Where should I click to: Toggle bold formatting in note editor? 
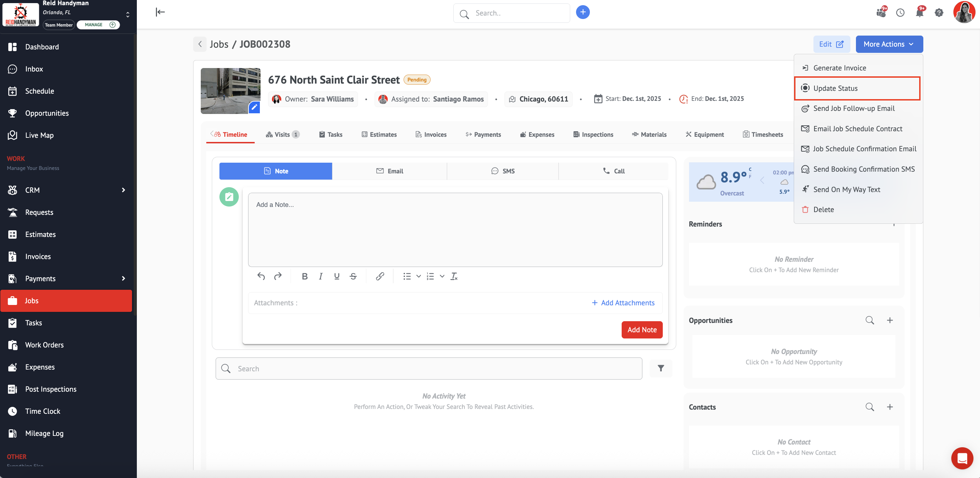pos(304,276)
